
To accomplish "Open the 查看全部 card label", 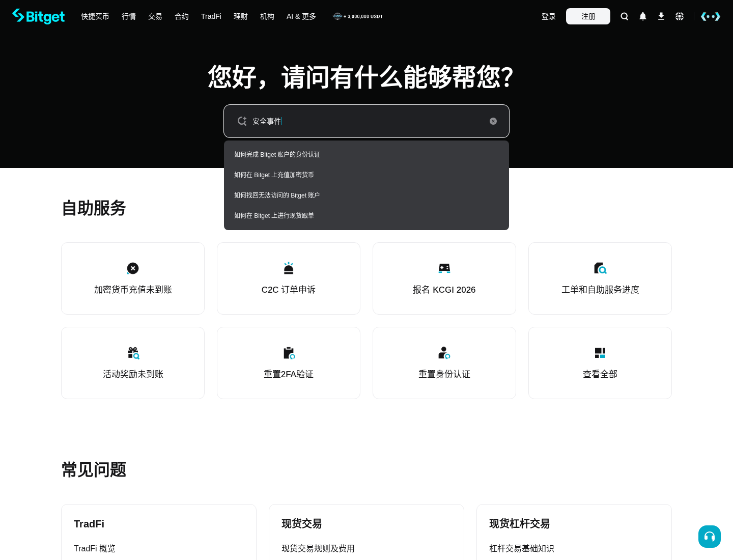I will tap(600, 374).
